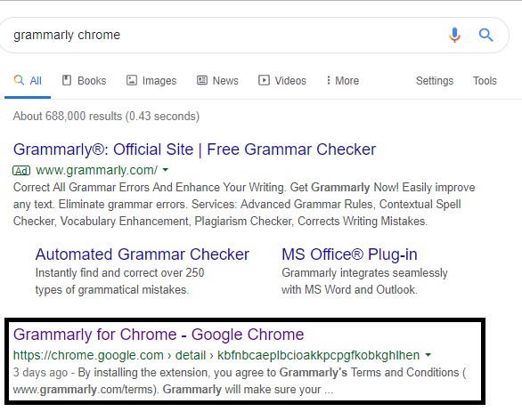Click the All tab magnifier icon
The width and height of the screenshot is (522, 420).
(x=19, y=80)
